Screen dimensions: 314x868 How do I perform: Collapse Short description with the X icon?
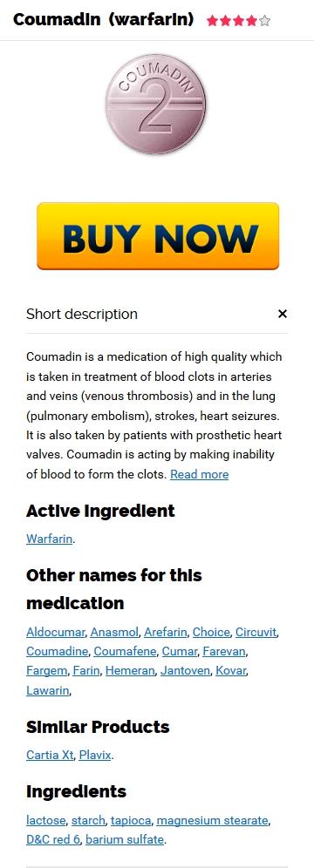[283, 314]
